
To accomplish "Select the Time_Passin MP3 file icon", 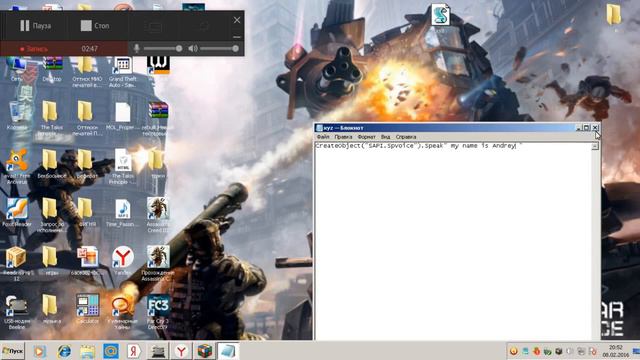I will pyautogui.click(x=122, y=212).
